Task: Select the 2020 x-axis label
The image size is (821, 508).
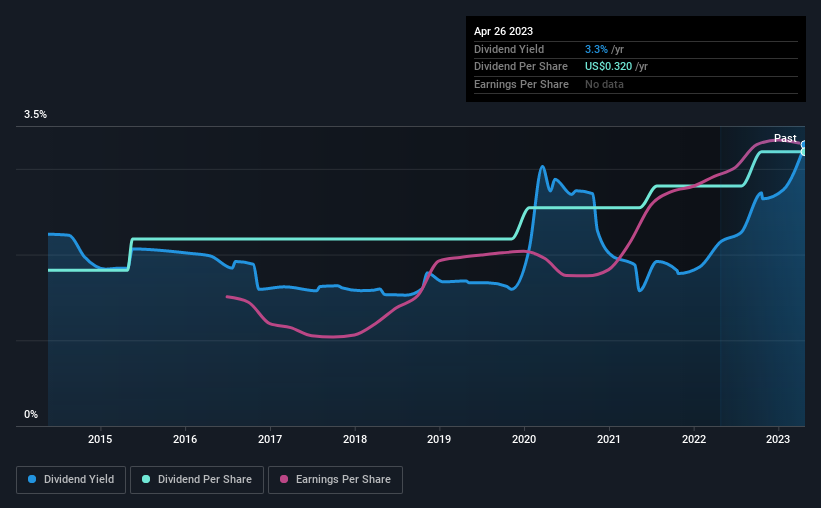Action: 524,439
